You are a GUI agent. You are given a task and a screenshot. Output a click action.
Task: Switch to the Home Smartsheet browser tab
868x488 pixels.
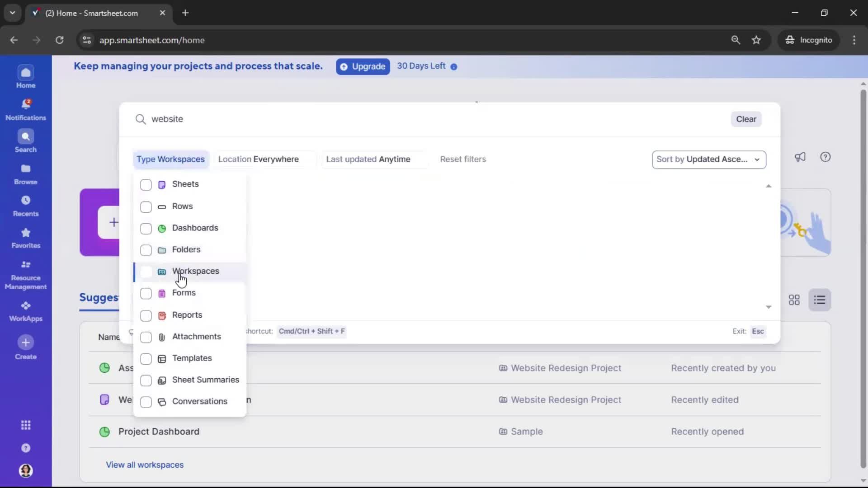pyautogui.click(x=90, y=13)
